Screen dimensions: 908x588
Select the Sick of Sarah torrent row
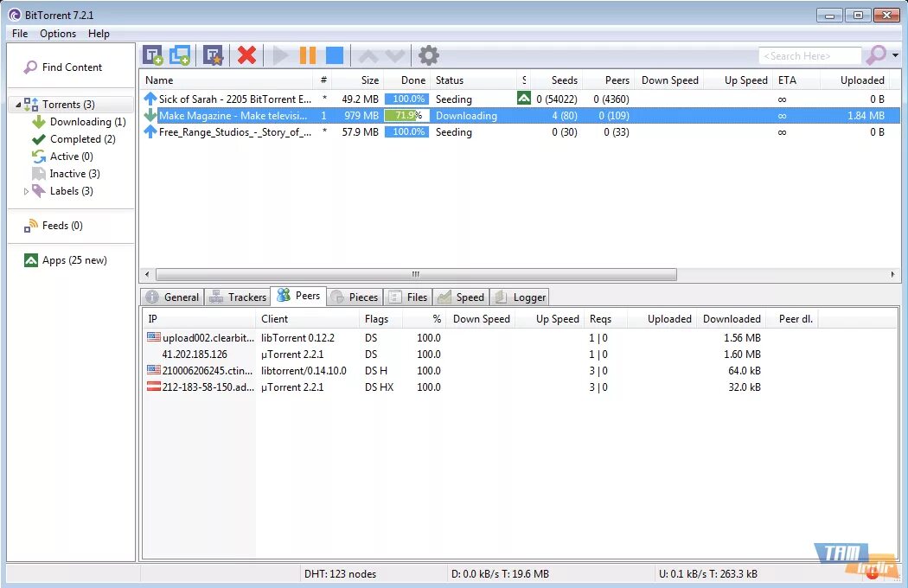coord(520,99)
